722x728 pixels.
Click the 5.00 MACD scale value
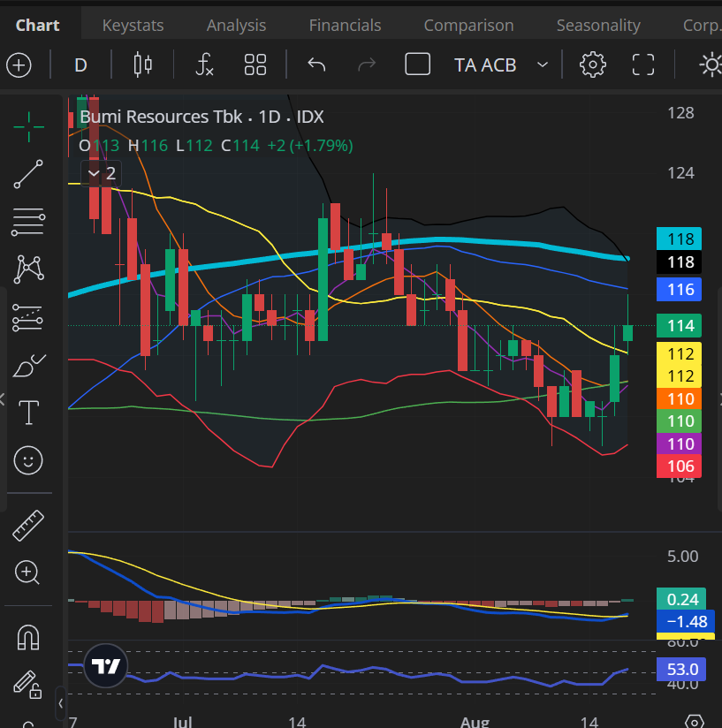682,557
